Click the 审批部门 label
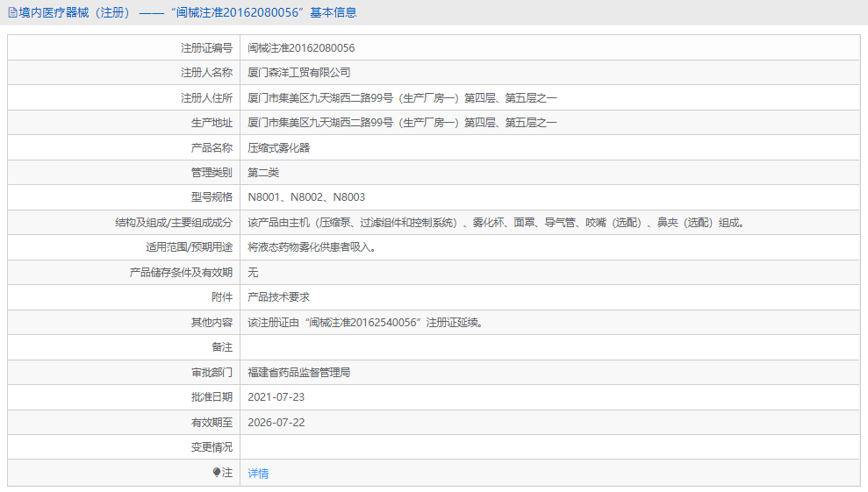The image size is (868, 492). click(x=212, y=373)
